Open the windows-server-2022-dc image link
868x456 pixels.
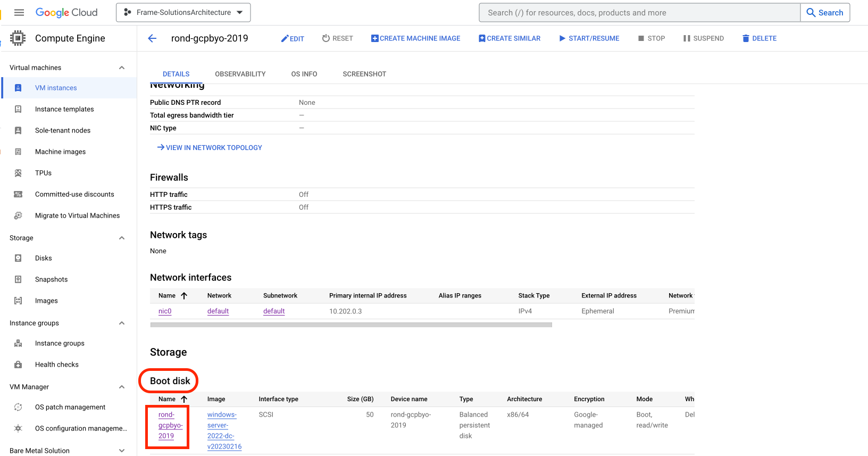[x=224, y=430]
